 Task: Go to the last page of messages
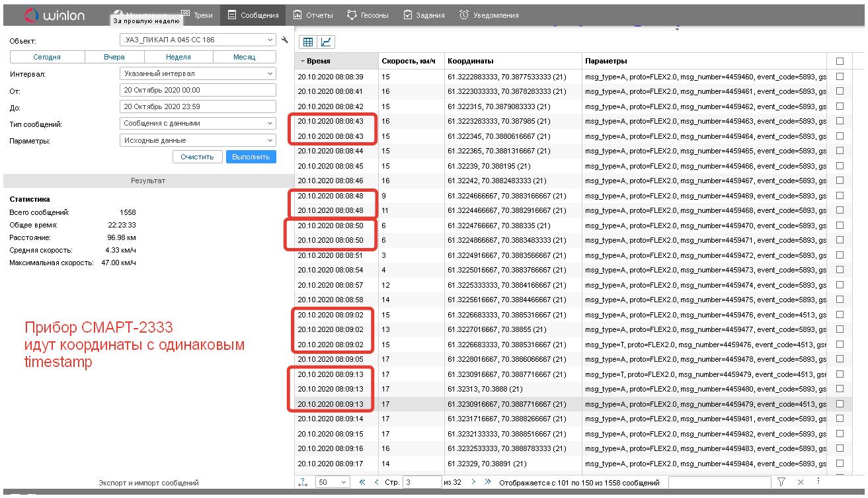coord(488,482)
